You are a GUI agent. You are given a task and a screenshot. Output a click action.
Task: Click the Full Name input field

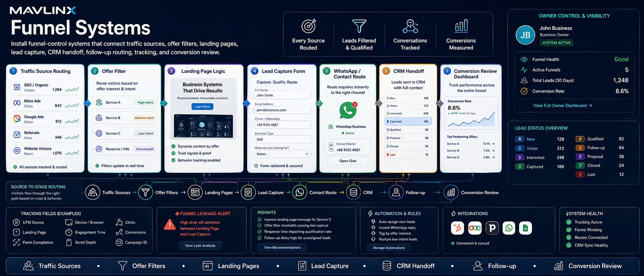click(283, 95)
